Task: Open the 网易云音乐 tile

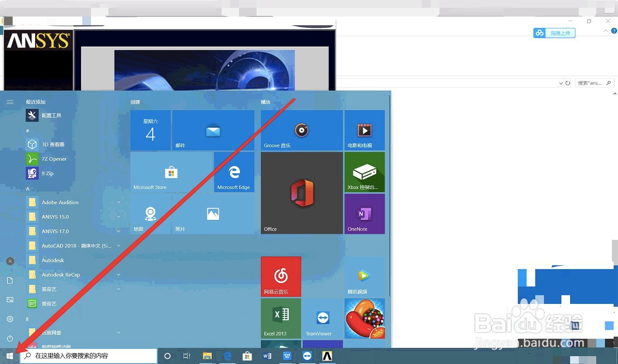Action: [281, 276]
